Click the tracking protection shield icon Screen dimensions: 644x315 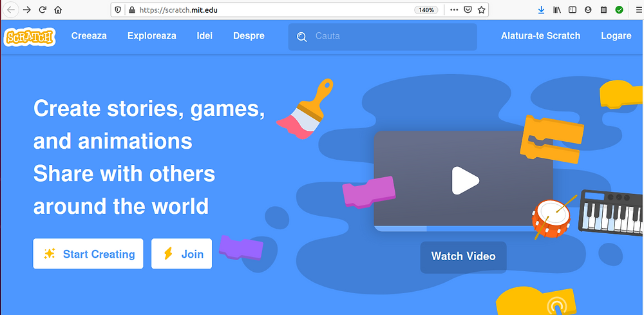click(x=118, y=10)
